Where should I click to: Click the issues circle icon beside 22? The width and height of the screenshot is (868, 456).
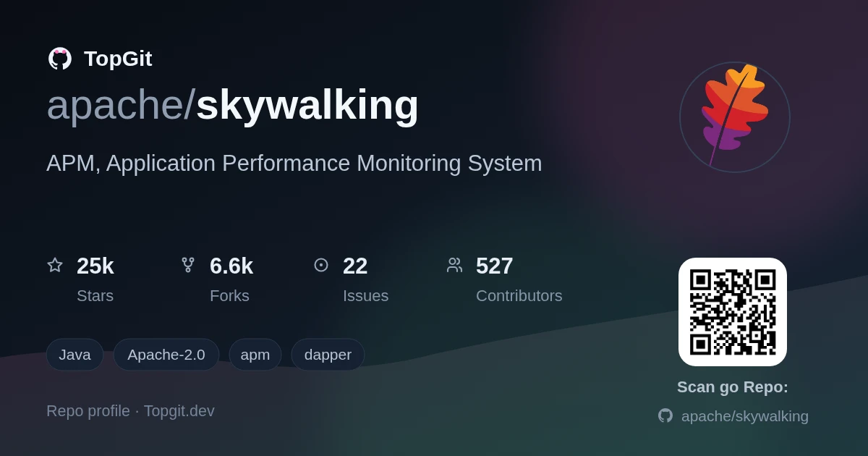coord(321,265)
